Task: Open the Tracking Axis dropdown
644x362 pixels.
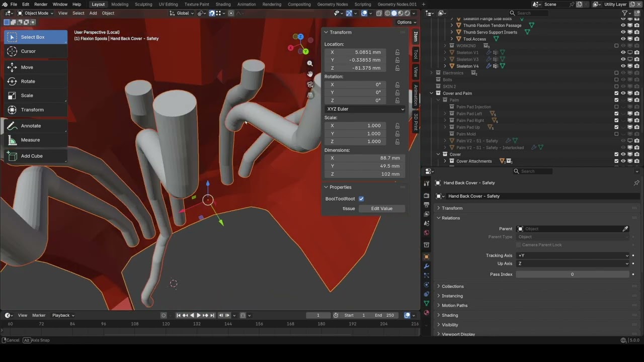Action: click(x=573, y=255)
